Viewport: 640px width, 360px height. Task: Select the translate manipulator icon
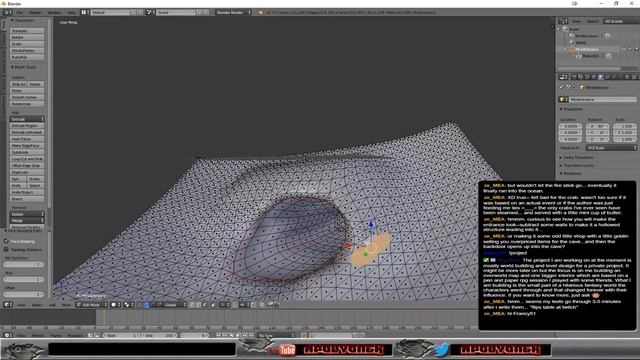146,304
